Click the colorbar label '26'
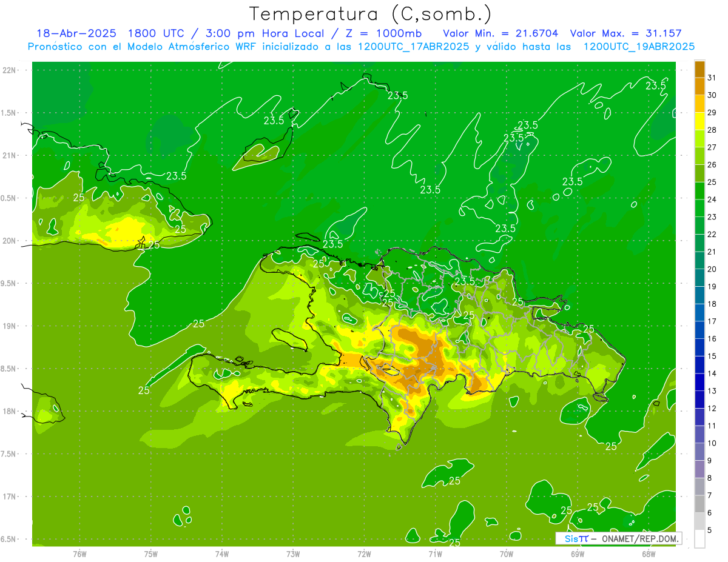The width and height of the screenshot is (728, 562). pyautogui.click(x=712, y=165)
